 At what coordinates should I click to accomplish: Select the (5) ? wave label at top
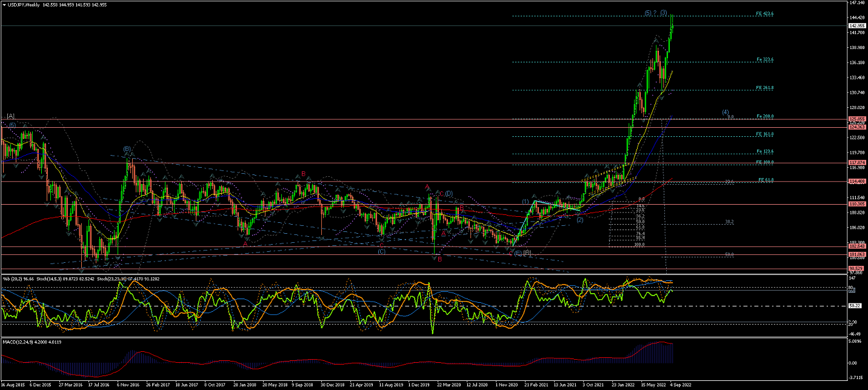click(x=650, y=13)
